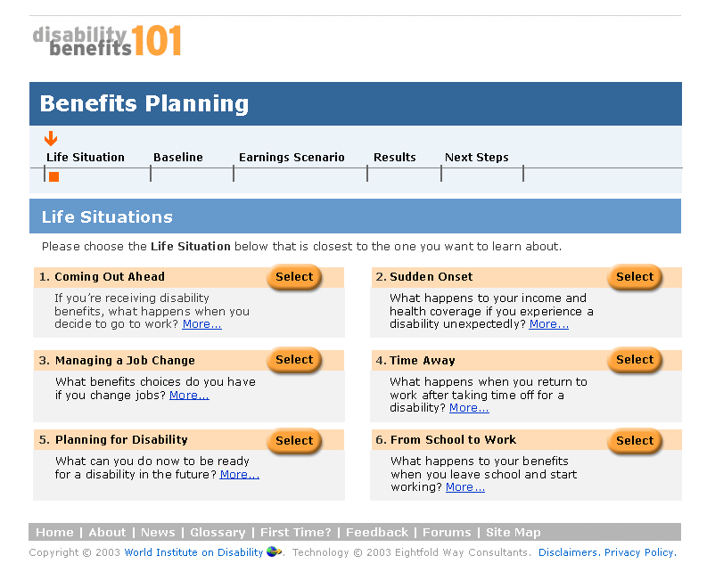Image resolution: width=715 pixels, height=588 pixels.
Task: Select Planning for Disability option
Action: click(x=294, y=441)
